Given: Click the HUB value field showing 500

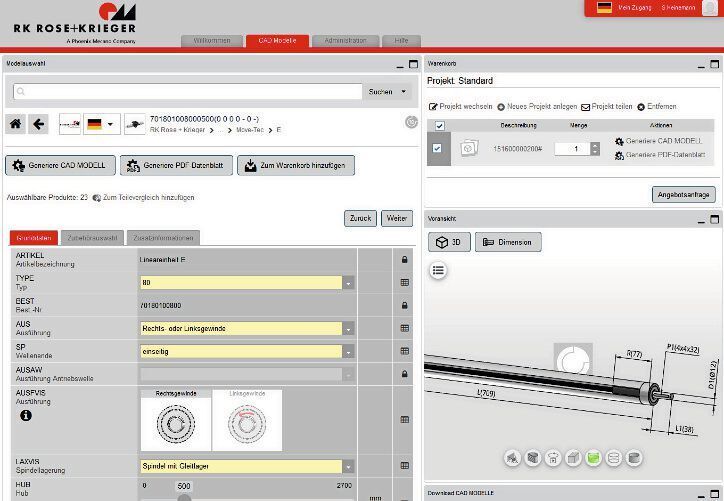Looking at the screenshot, I should pyautogui.click(x=184, y=486).
